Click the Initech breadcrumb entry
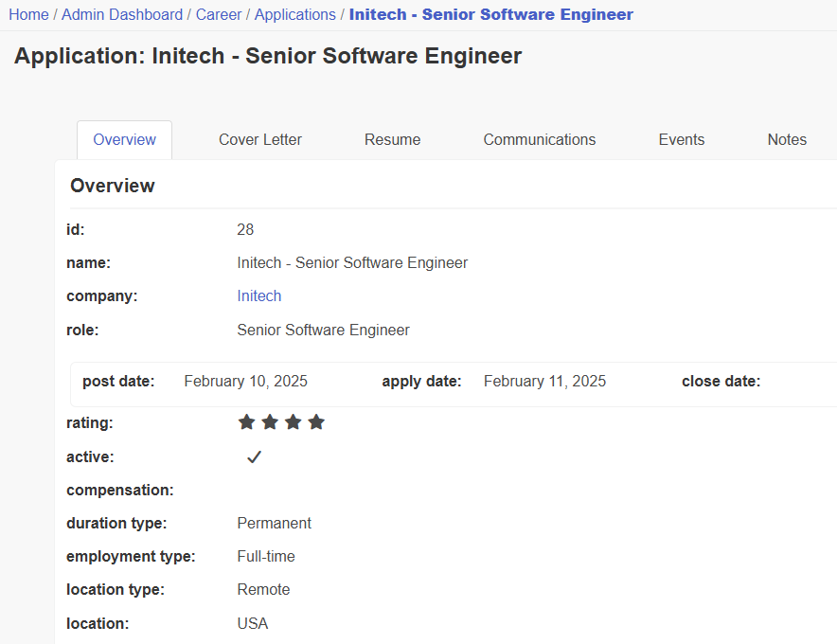The width and height of the screenshot is (837, 644). click(x=490, y=14)
